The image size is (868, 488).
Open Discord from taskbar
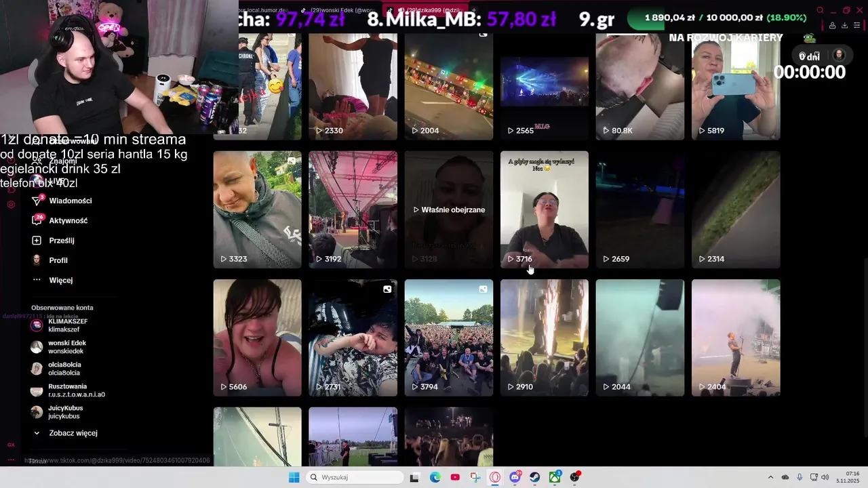pyautogui.click(x=515, y=477)
